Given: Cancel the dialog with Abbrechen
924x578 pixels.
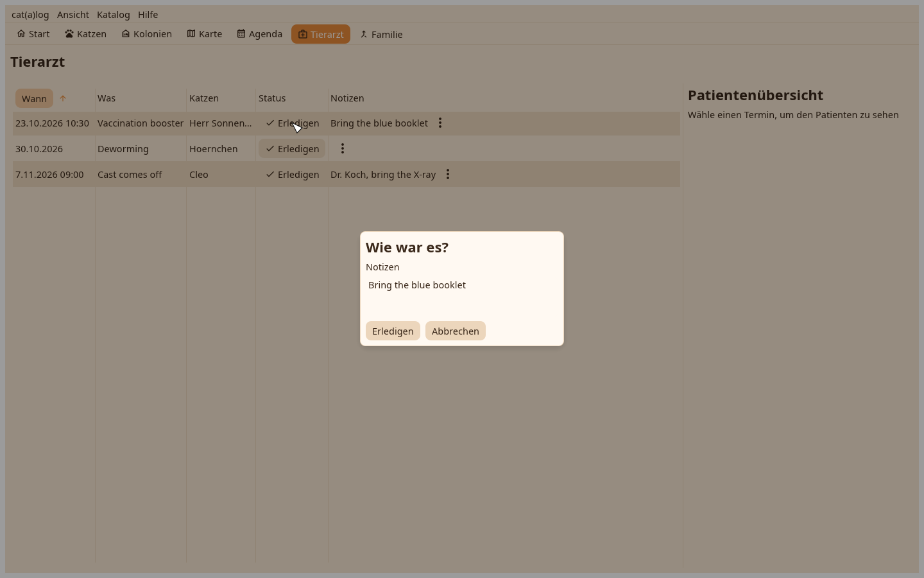Looking at the screenshot, I should [x=456, y=331].
